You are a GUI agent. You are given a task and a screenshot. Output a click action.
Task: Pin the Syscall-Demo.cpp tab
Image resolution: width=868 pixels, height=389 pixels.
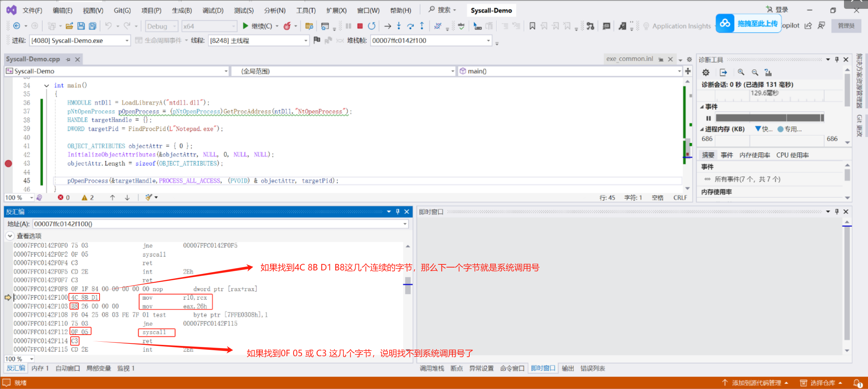(68, 59)
